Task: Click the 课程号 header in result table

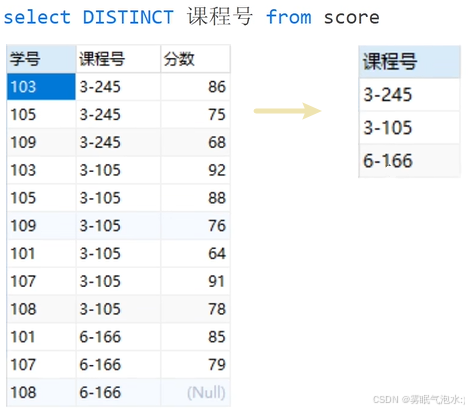Action: coord(410,62)
